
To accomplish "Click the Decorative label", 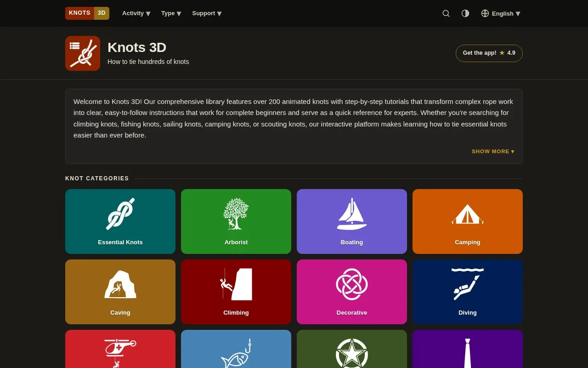I will coord(352,313).
